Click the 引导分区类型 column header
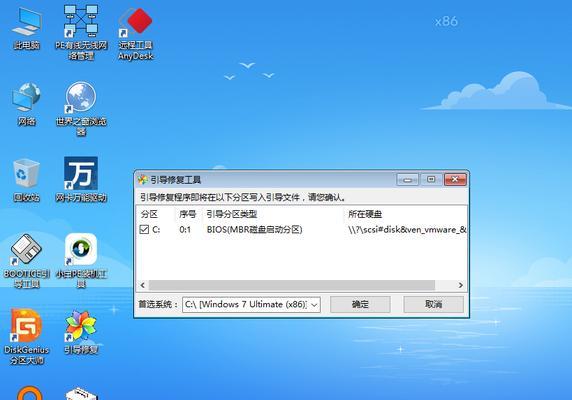572x400 pixels. (x=232, y=214)
